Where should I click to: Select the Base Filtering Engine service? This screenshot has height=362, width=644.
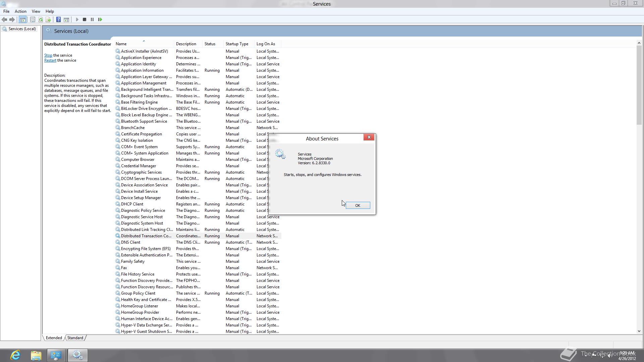(x=198, y=102)
